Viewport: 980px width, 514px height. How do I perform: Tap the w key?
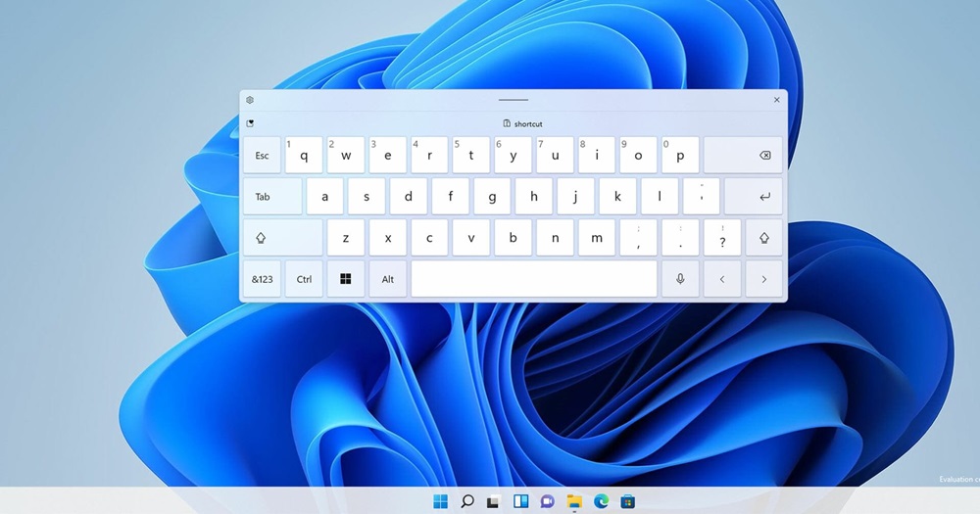click(x=346, y=156)
